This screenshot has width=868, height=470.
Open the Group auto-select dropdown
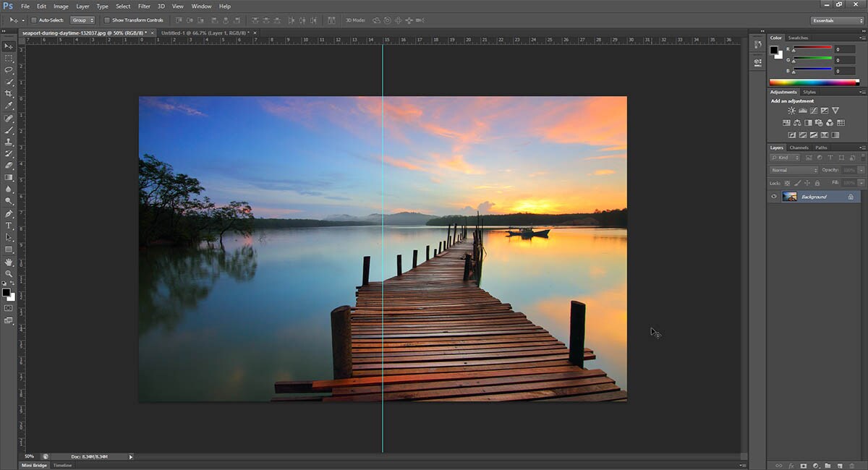pyautogui.click(x=82, y=20)
